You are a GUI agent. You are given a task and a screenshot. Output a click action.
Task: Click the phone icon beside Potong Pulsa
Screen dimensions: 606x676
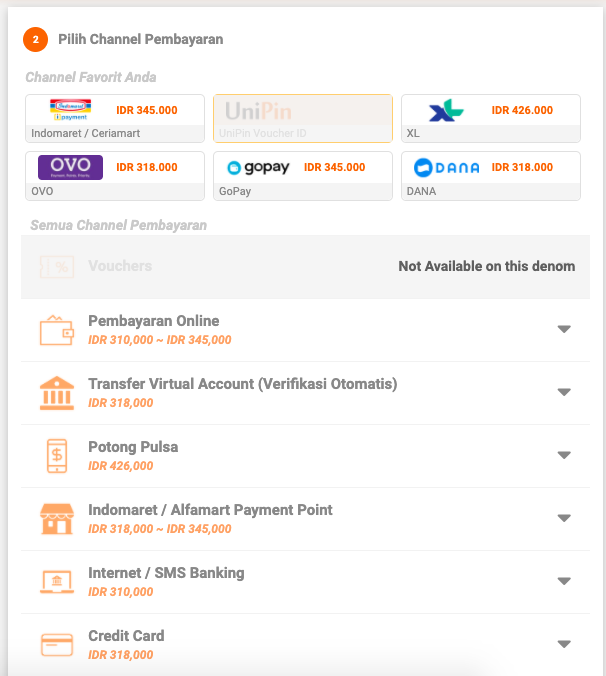(56, 456)
